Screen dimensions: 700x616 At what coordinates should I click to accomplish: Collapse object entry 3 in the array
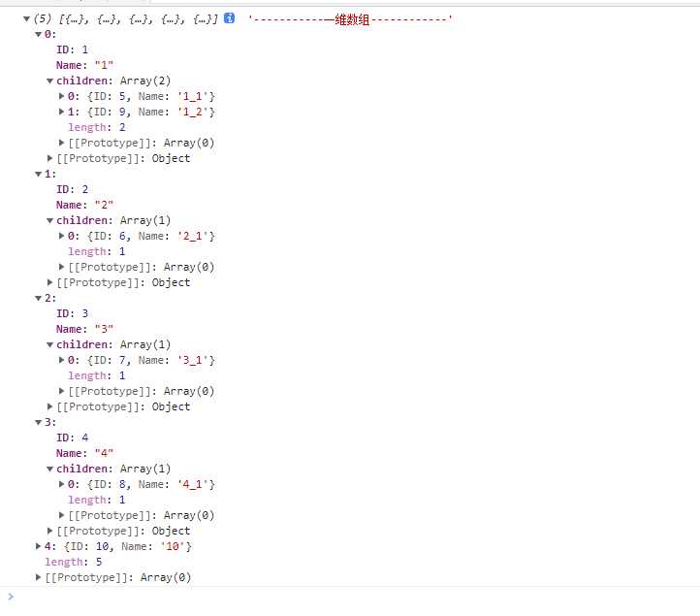pyautogui.click(x=39, y=423)
